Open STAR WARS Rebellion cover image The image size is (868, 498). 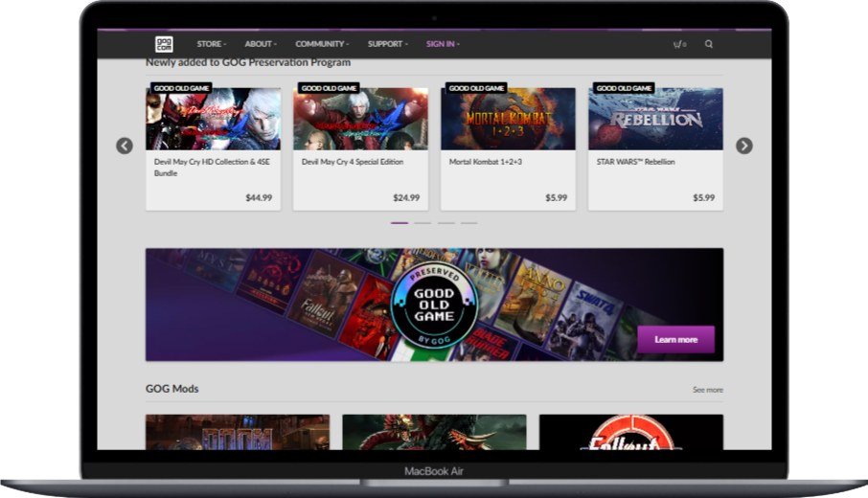click(x=655, y=119)
